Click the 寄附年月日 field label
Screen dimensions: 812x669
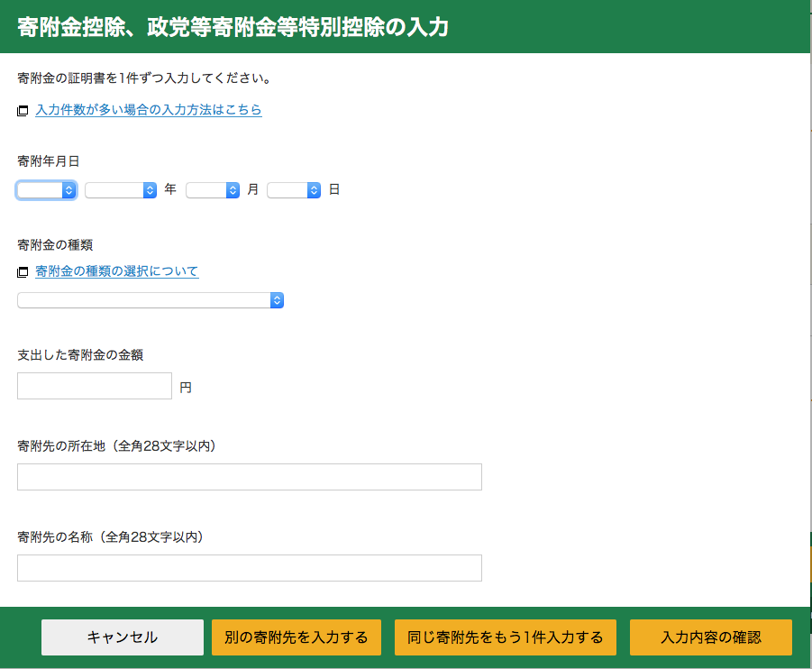(x=49, y=161)
